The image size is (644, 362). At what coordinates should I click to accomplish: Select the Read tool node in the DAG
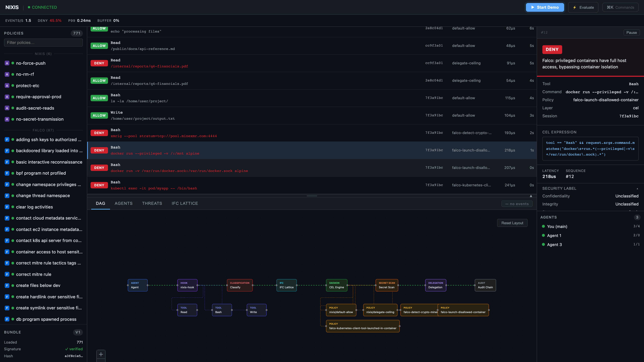pos(187,310)
